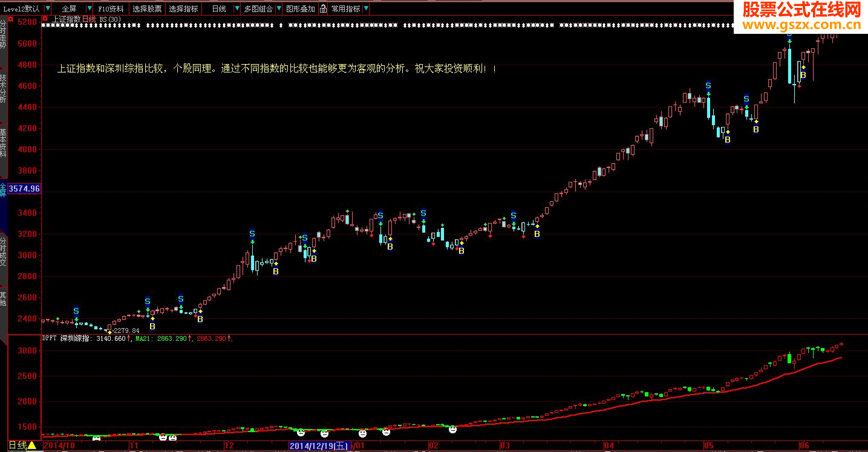Image resolution: width=868 pixels, height=452 pixels.
Task: Click the MA21: 2863.290 value
Action: 162,338
